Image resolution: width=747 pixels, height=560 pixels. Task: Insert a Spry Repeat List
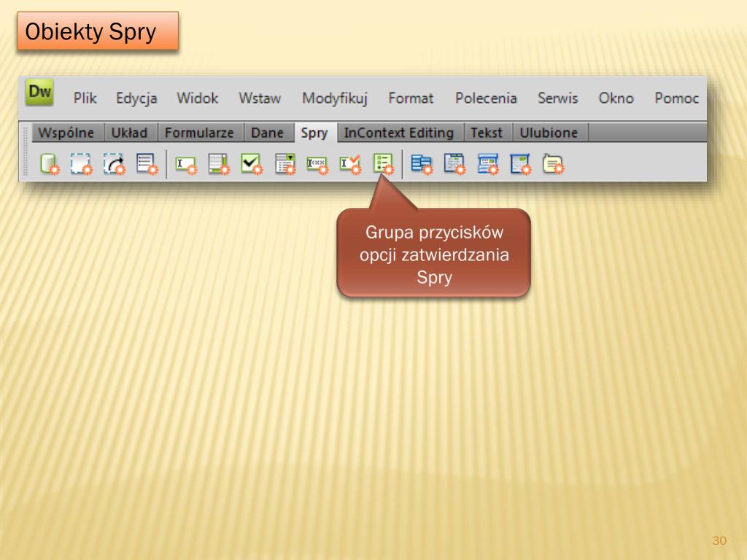click(147, 164)
